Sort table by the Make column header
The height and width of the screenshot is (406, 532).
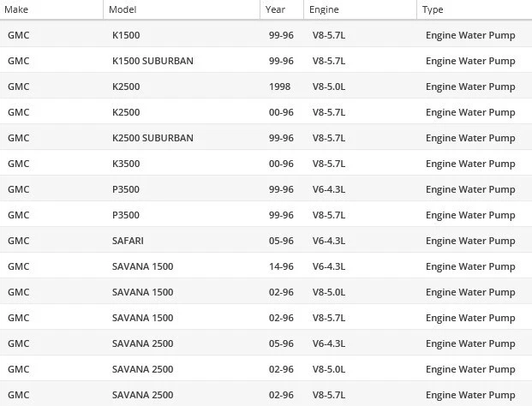coord(17,9)
